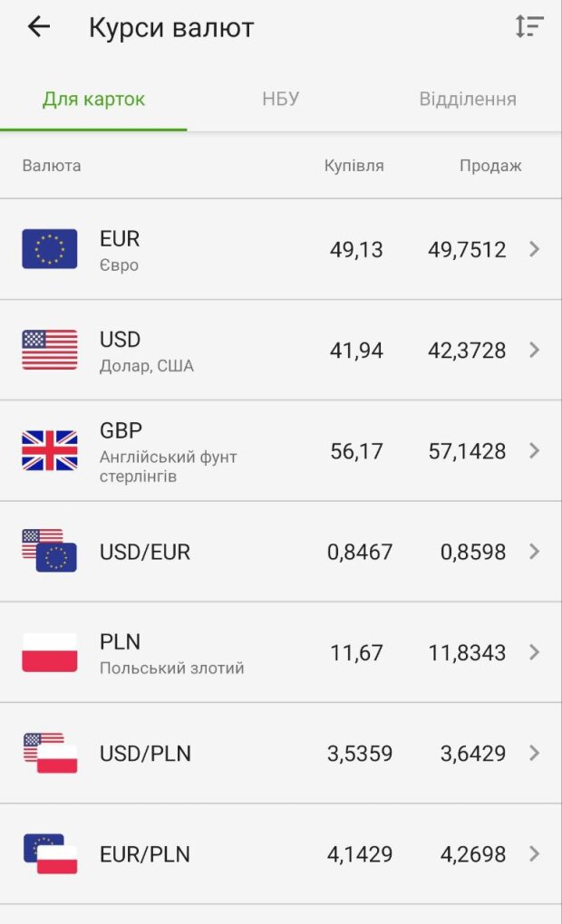Tap the USD/PLN paired flags icon
This screenshot has height=924, width=562.
pyautogui.click(x=50, y=753)
